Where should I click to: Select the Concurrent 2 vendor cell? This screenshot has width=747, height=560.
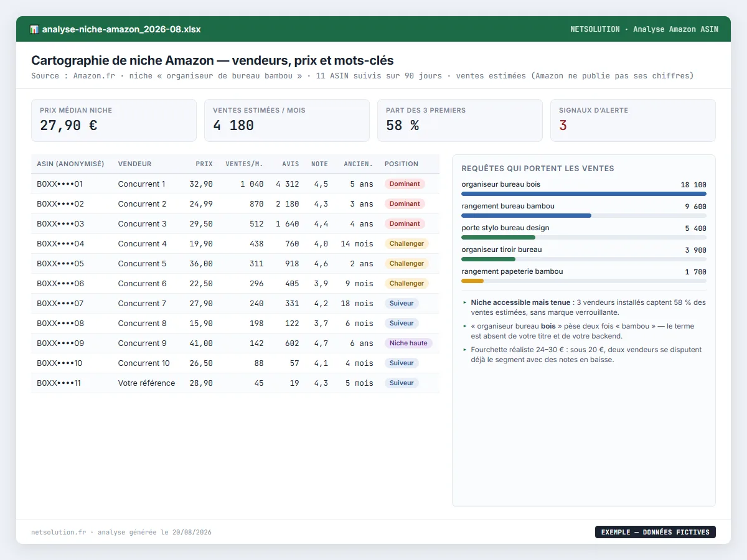coord(143,204)
